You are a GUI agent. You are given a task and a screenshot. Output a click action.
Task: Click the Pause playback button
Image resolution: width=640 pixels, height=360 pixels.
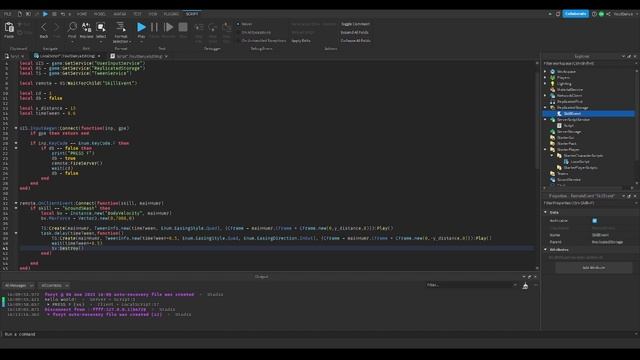154,27
